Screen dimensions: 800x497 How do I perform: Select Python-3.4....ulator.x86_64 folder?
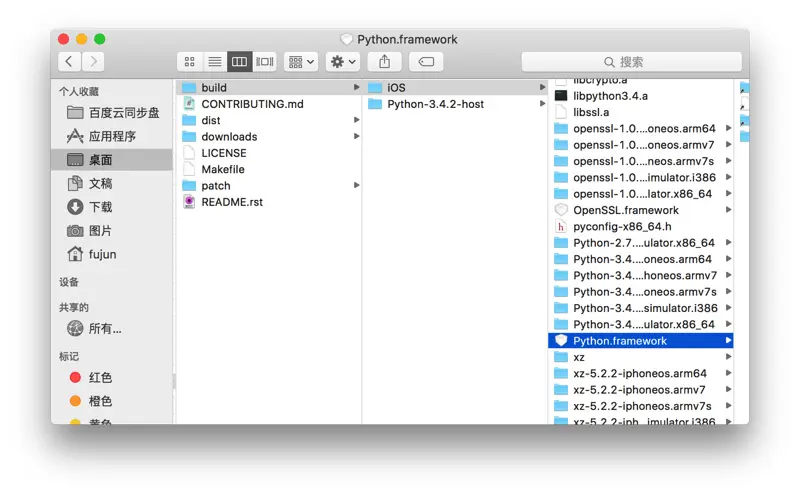(641, 325)
